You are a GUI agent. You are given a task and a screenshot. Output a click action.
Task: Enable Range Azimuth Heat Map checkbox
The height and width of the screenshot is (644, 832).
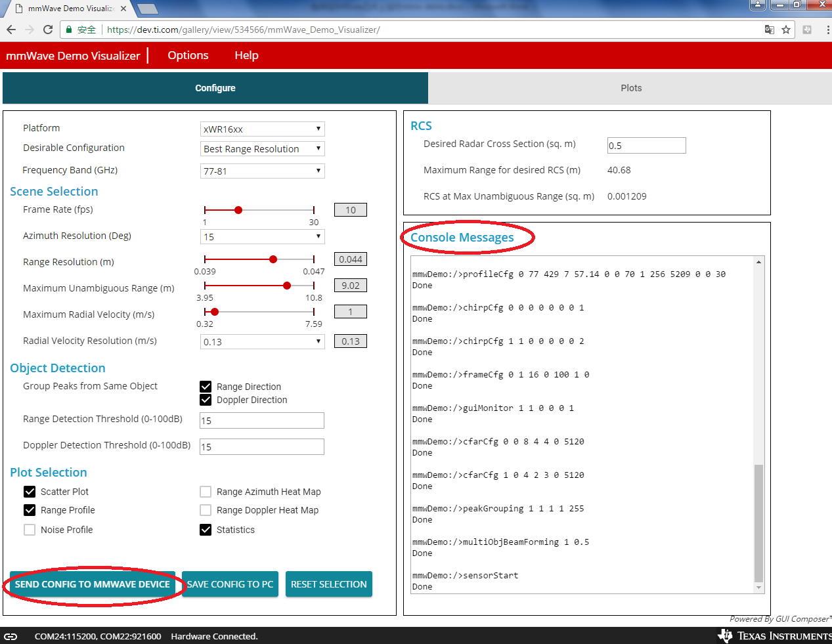(x=206, y=492)
